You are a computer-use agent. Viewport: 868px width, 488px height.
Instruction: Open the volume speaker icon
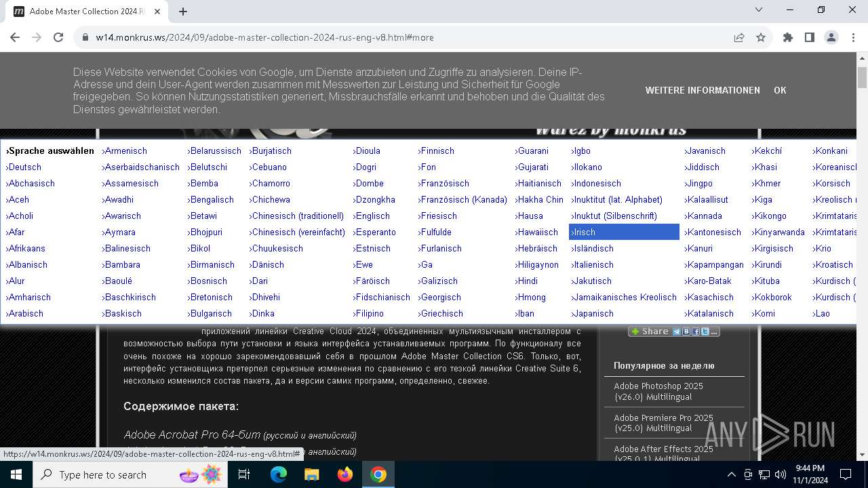(780, 474)
